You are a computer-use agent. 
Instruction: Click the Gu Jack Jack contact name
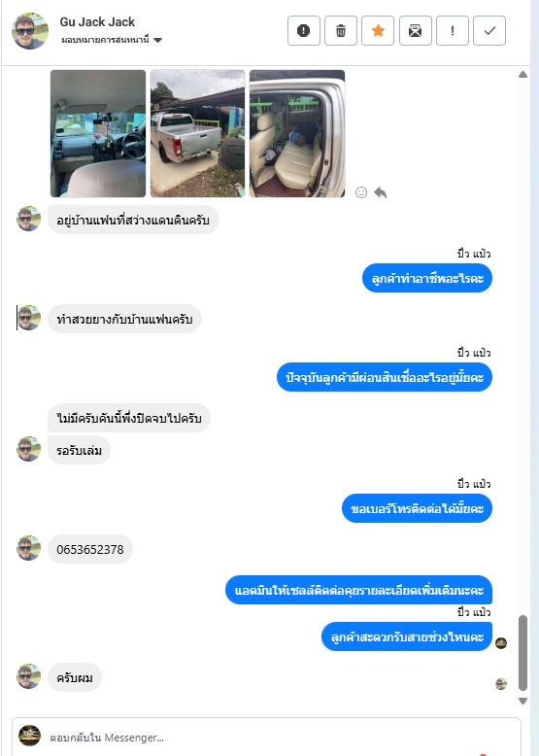[x=97, y=21]
